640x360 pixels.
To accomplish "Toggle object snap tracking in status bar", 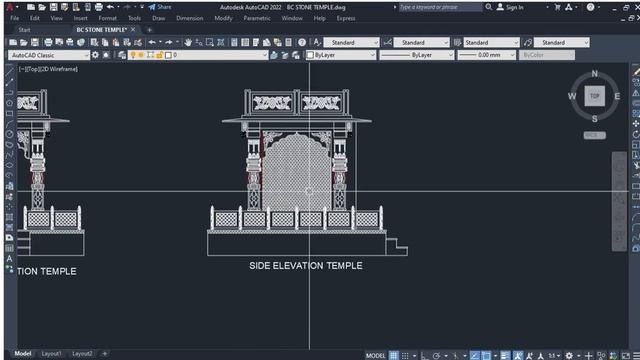I will click(x=474, y=356).
